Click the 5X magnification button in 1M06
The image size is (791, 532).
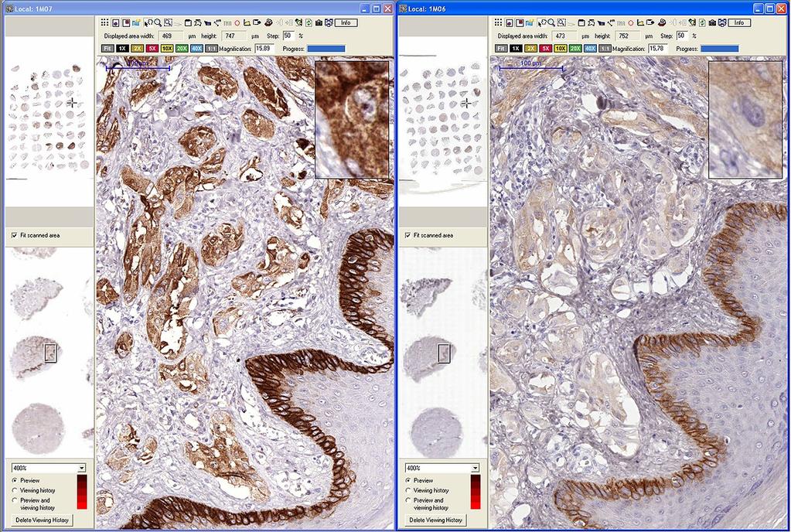coord(545,49)
